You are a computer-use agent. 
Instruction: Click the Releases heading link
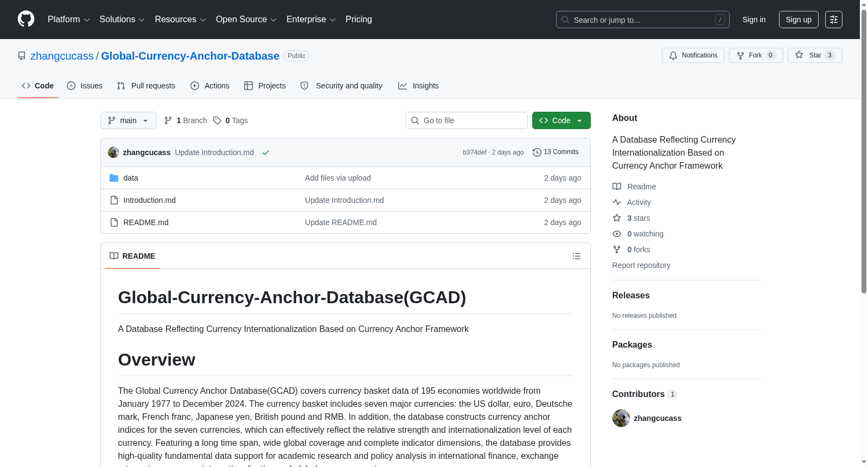tap(631, 296)
